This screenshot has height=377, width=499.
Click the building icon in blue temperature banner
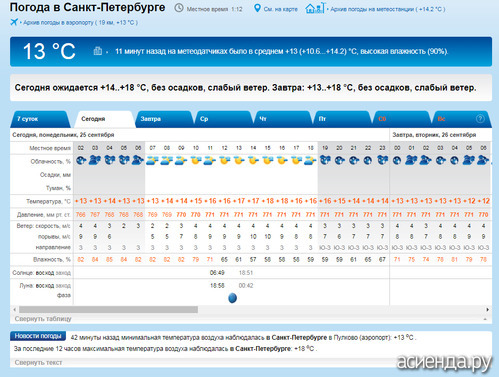coord(98,51)
